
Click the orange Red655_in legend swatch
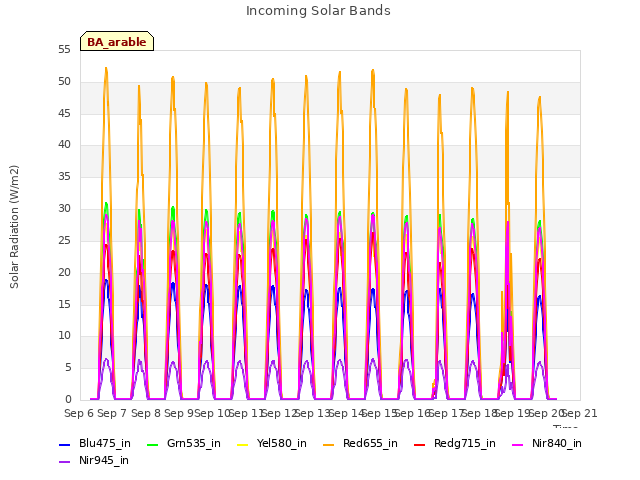pyautogui.click(x=329, y=444)
